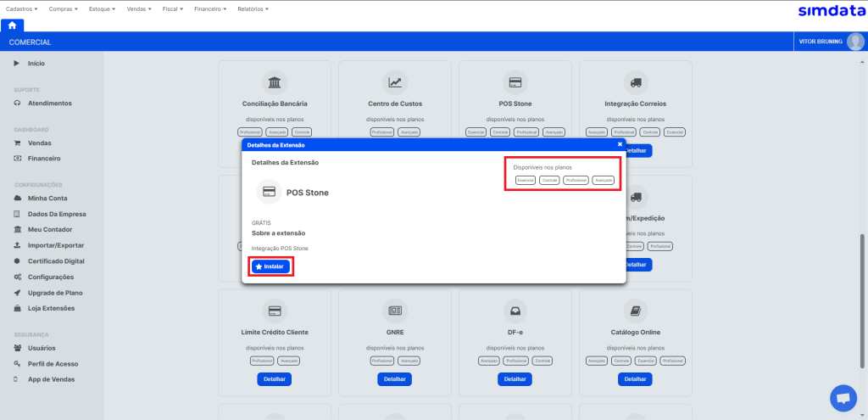Open the Financeiro top menu
The image size is (868, 420).
tap(210, 9)
